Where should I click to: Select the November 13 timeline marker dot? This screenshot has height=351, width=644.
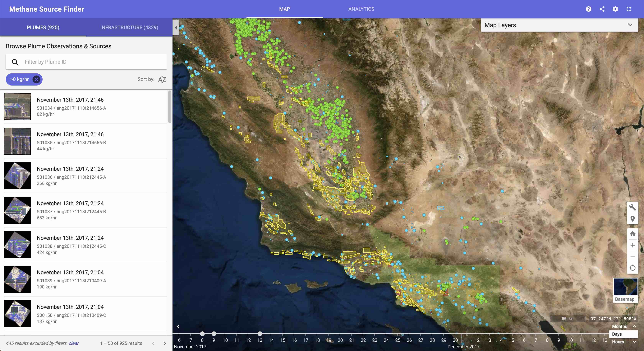click(260, 334)
